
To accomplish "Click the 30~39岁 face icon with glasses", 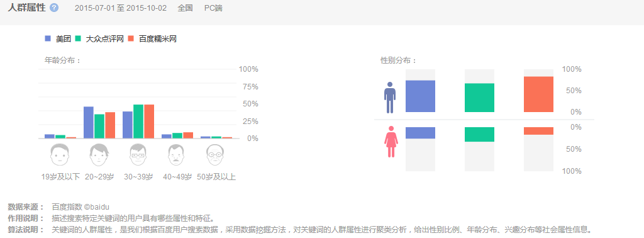I will click(x=138, y=155).
